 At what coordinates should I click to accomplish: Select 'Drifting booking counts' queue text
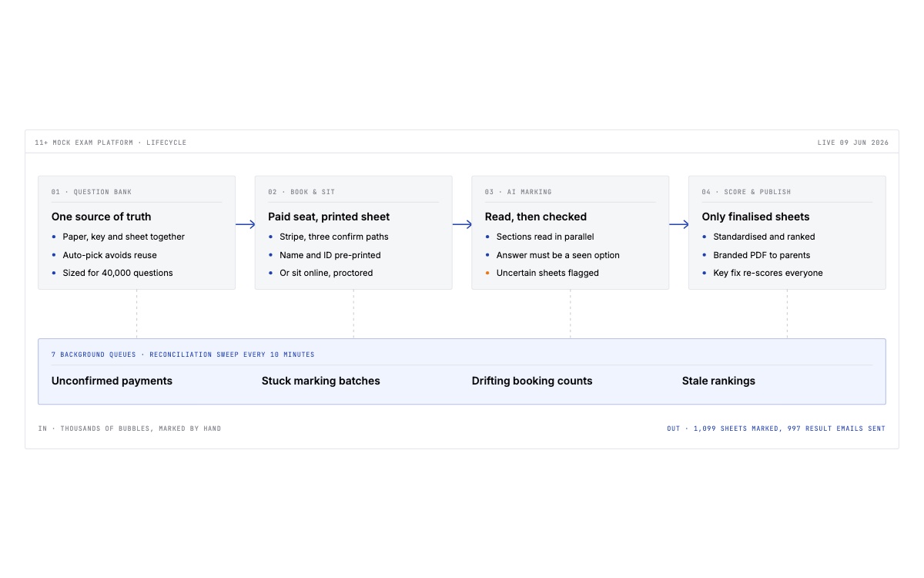tap(532, 381)
